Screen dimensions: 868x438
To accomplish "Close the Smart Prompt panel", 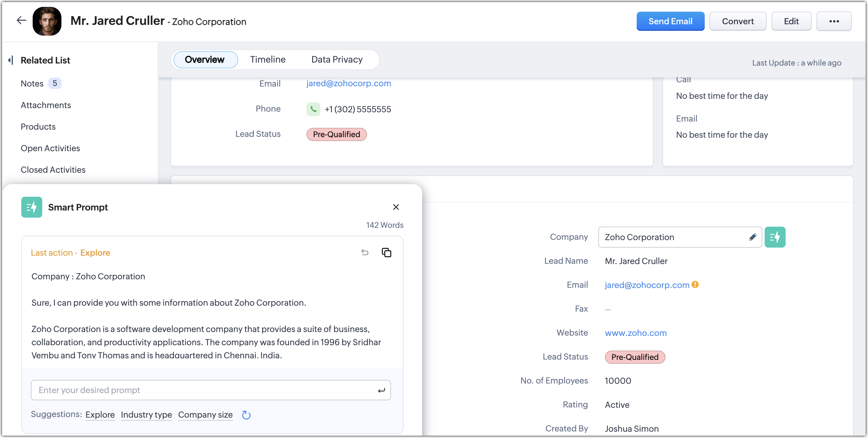I will point(396,207).
